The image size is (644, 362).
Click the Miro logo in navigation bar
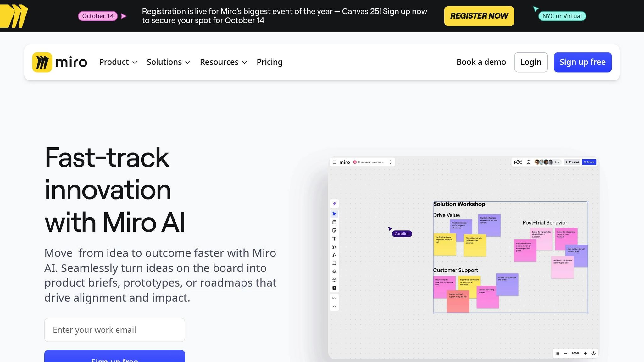point(60,62)
